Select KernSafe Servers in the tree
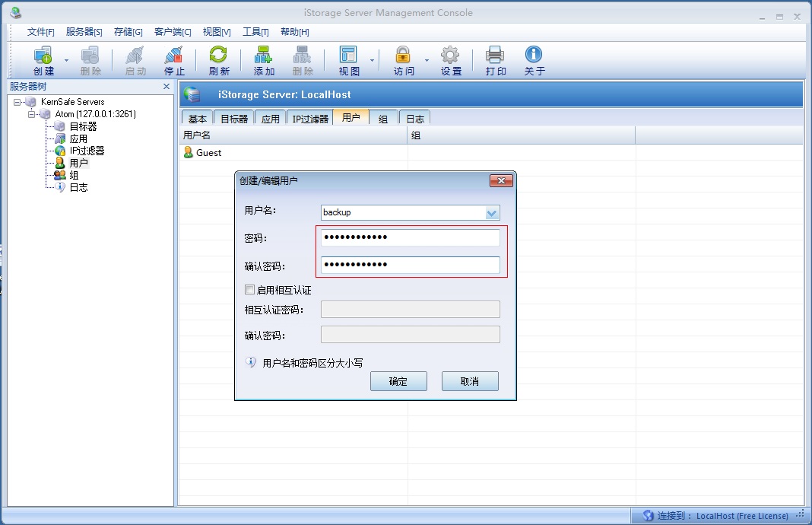This screenshot has width=812, height=525. (72, 102)
